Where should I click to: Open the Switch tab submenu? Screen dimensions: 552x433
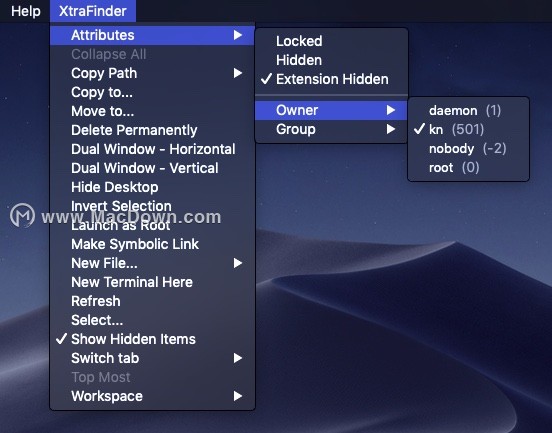tap(152, 358)
